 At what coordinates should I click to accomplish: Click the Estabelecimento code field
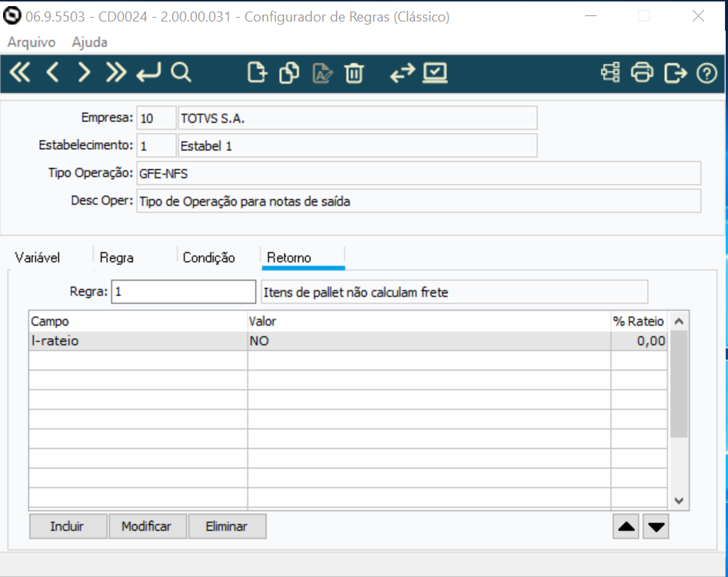[157, 146]
